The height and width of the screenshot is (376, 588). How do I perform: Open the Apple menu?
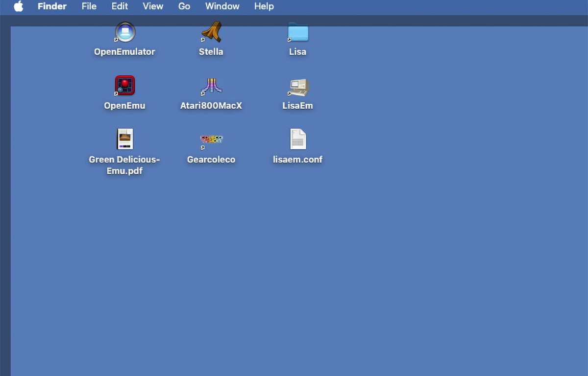[19, 6]
